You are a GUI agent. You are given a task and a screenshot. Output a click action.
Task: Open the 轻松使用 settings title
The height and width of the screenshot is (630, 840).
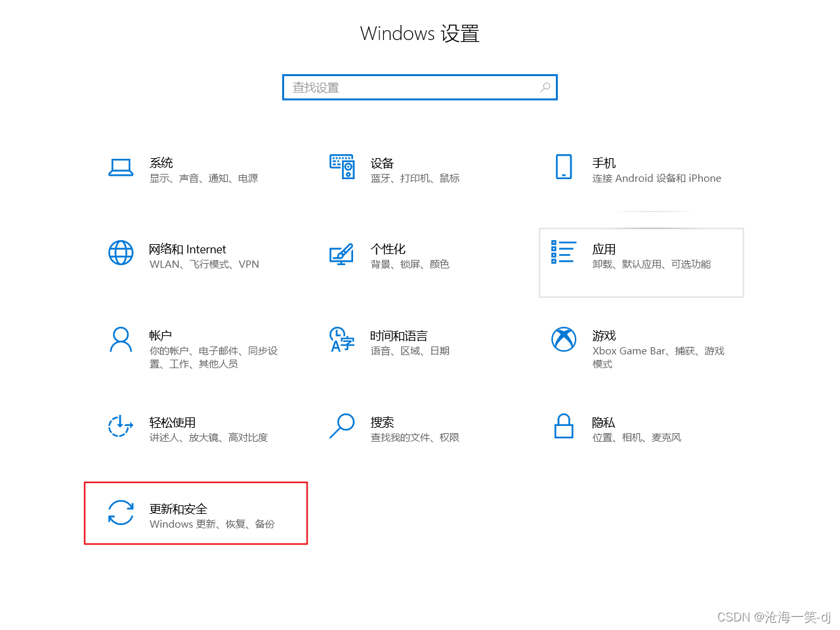pyautogui.click(x=173, y=423)
